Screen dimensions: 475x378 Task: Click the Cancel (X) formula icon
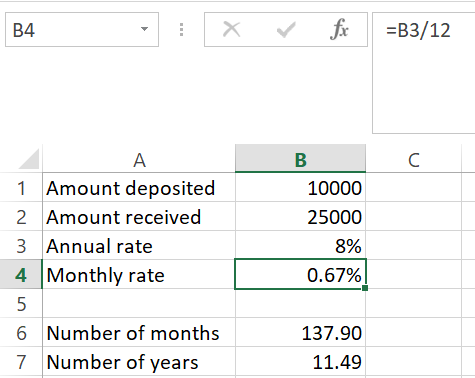pos(231,29)
